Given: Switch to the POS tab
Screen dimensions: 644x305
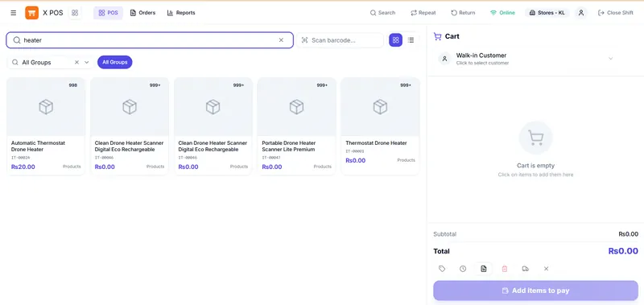Looking at the screenshot, I should click(108, 13).
